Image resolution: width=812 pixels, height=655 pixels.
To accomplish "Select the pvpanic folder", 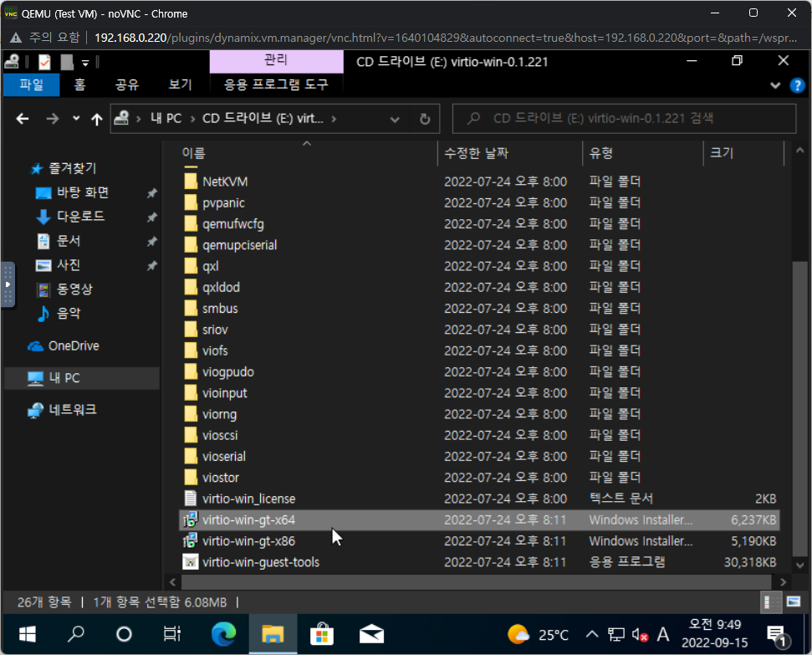I will click(223, 203).
